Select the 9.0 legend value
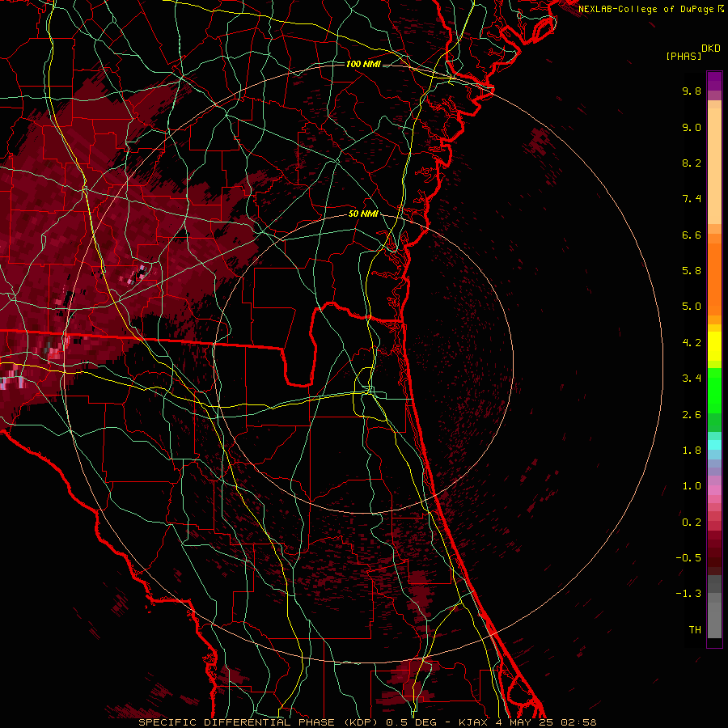The height and width of the screenshot is (728, 728). click(x=692, y=127)
